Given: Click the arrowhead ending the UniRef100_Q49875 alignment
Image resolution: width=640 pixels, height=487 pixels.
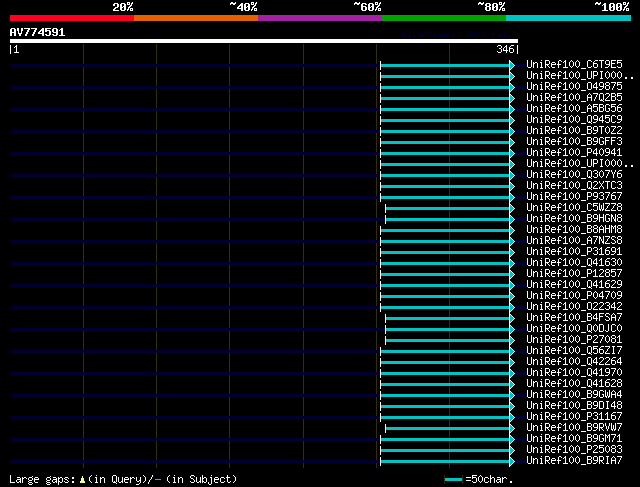Looking at the screenshot, I should [x=512, y=87].
